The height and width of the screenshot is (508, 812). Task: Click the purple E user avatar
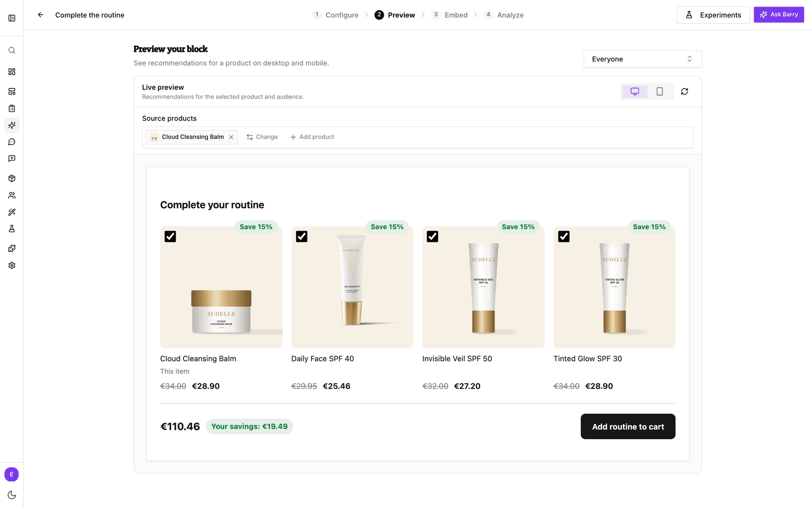[12, 474]
